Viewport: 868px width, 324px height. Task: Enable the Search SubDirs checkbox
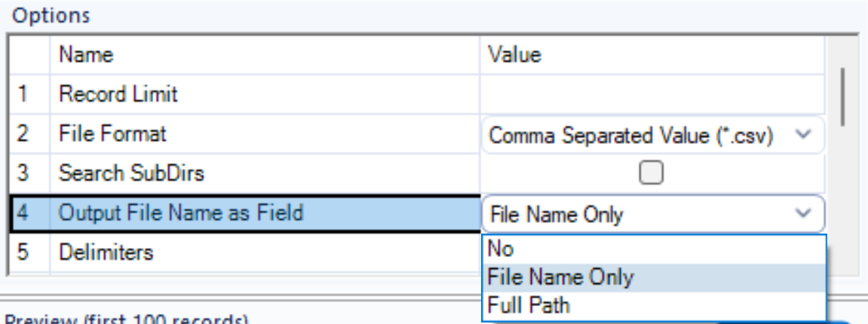click(651, 174)
